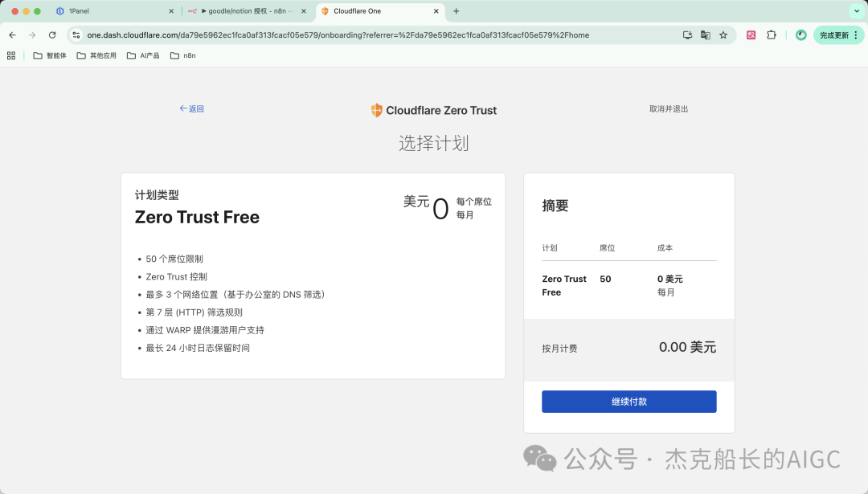Open a new tab with plus icon
Viewport: 868px width, 494px height.
[x=457, y=11]
